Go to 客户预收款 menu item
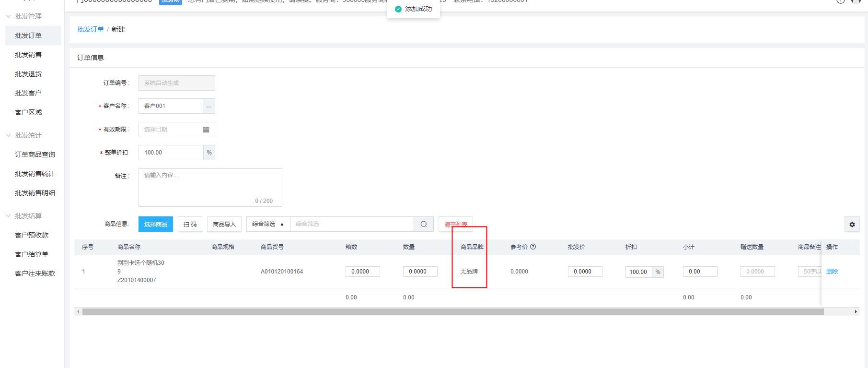The image size is (868, 368). (x=32, y=235)
